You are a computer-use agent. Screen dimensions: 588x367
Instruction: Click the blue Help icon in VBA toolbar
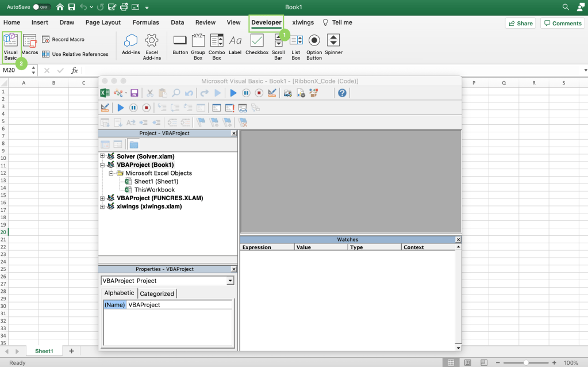point(342,93)
